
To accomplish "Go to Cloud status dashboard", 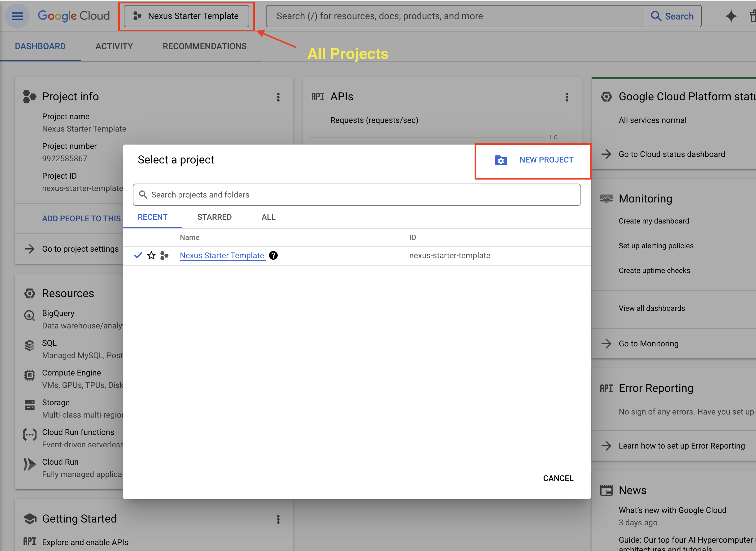I will point(671,154).
